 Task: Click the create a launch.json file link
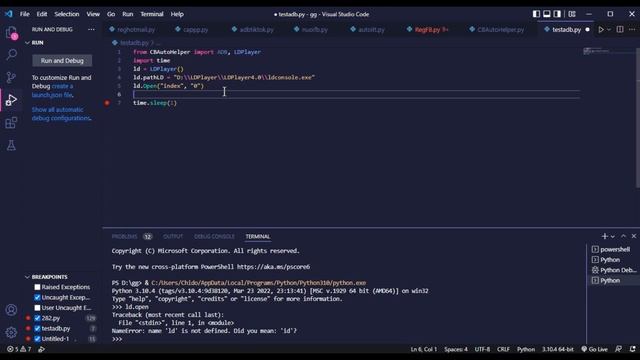pos(52,90)
